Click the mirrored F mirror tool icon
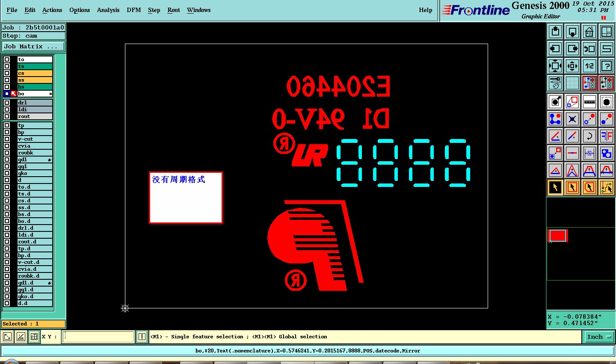 click(x=607, y=136)
